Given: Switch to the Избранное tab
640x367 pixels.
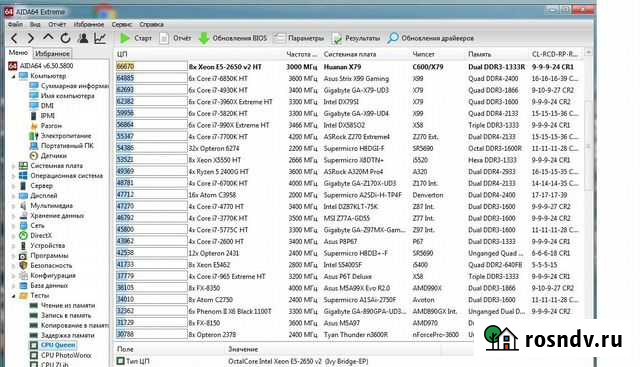Looking at the screenshot, I should 52,53.
